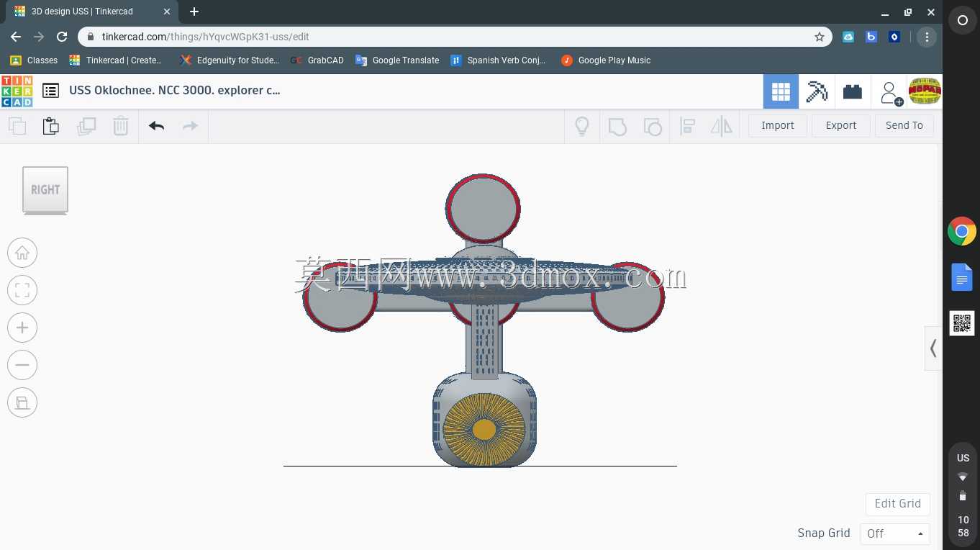
Task: Click the Delete trash icon
Action: tap(120, 126)
